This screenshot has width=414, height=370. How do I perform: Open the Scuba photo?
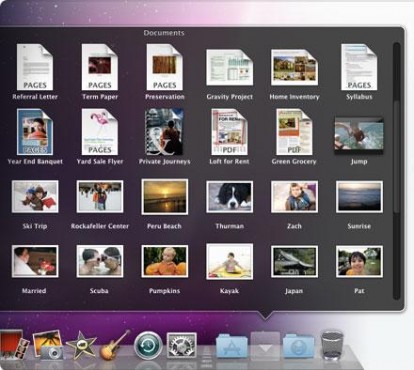(100, 261)
